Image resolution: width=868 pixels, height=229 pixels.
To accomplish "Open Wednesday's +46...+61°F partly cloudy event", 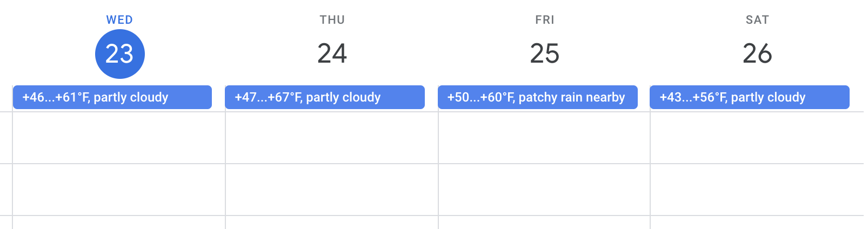I will (112, 97).
